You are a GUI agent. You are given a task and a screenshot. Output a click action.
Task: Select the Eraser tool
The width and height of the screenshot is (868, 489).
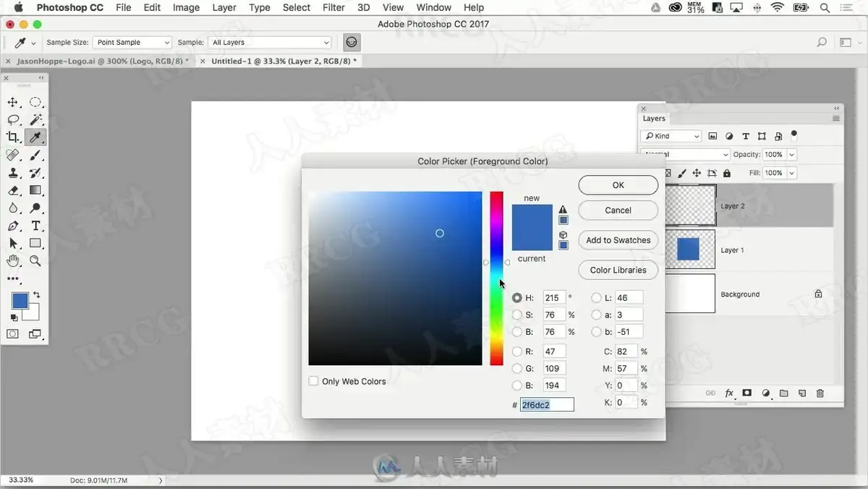(13, 190)
